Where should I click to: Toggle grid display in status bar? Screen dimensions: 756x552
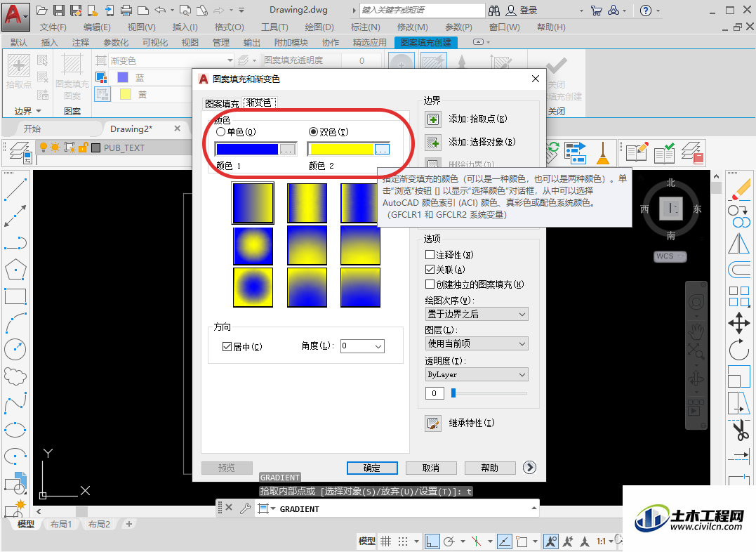click(385, 541)
